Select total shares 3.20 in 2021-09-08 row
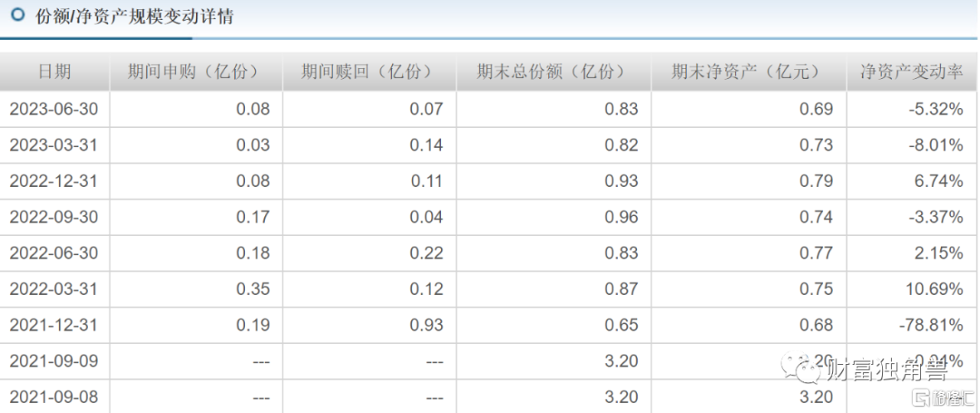This screenshot has height=413, width=980. click(x=622, y=398)
